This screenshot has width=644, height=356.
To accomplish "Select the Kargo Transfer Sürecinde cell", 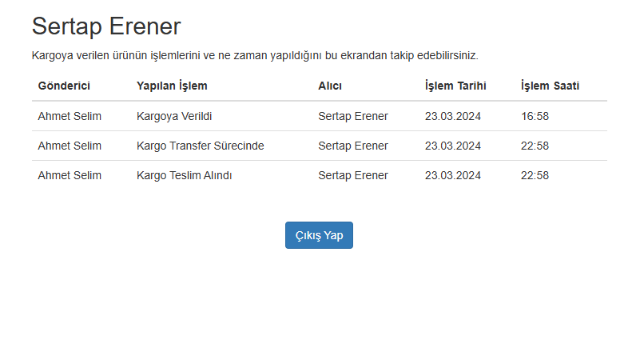I will pyautogui.click(x=200, y=146).
